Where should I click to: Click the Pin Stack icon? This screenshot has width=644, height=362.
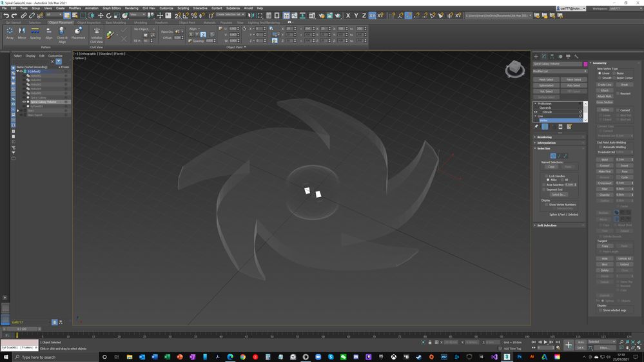tap(536, 126)
